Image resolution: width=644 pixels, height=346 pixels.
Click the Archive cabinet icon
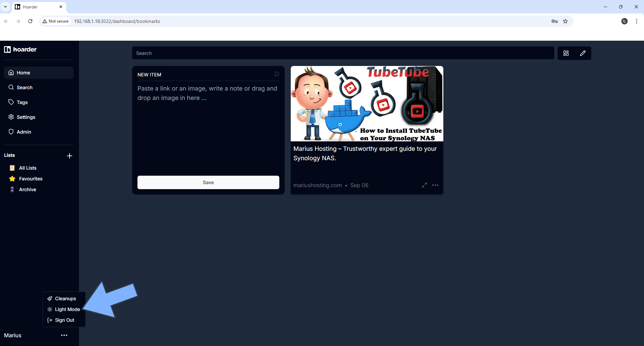click(x=12, y=189)
